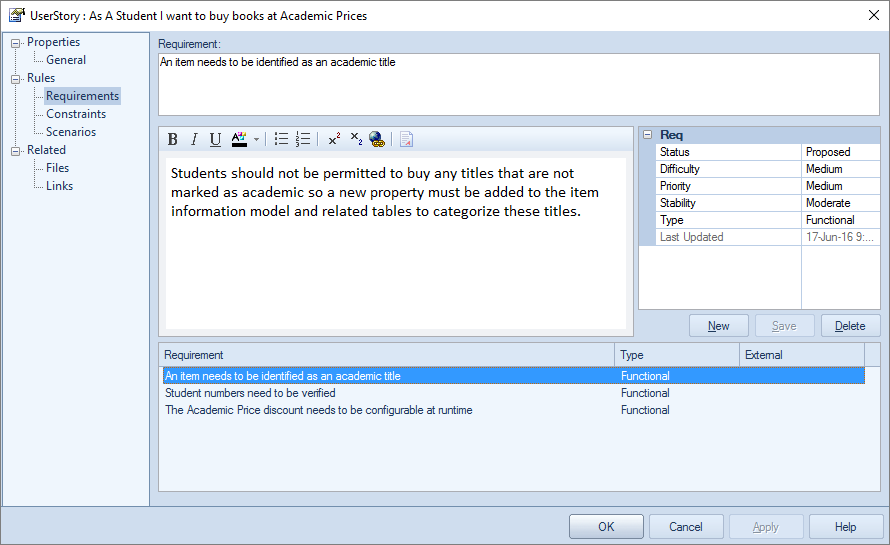The image size is (890, 545).
Task: Toggle underline formatting in the notes toolbar
Action: pos(215,140)
